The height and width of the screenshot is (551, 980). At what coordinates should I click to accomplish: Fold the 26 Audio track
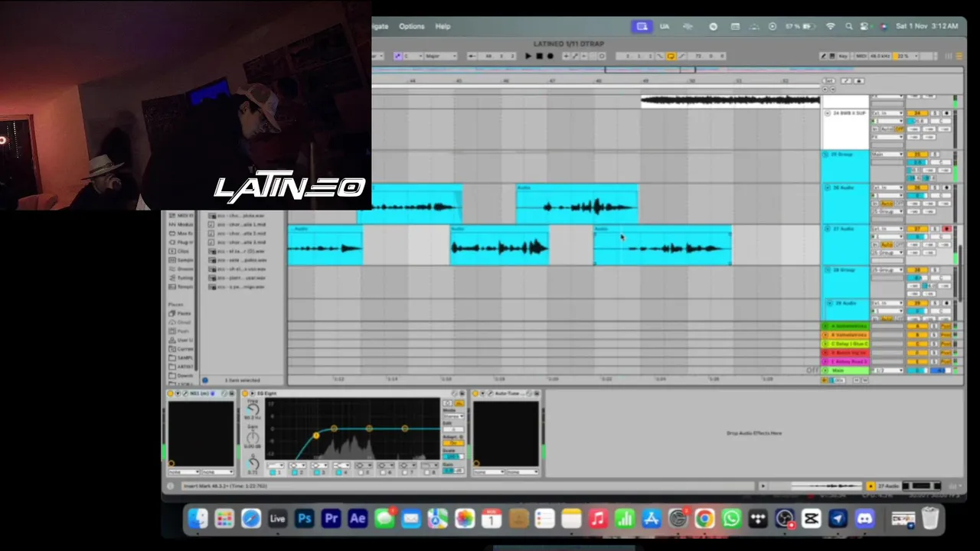click(x=827, y=187)
